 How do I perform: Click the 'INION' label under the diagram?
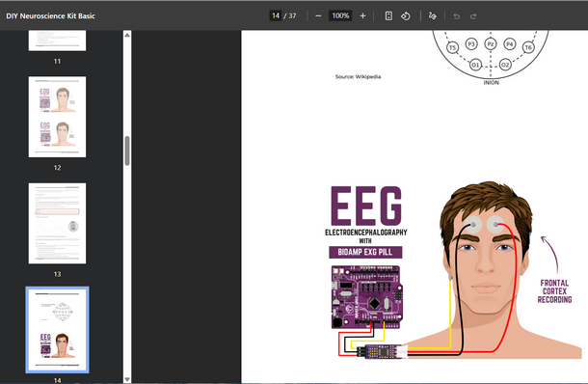pyautogui.click(x=491, y=83)
